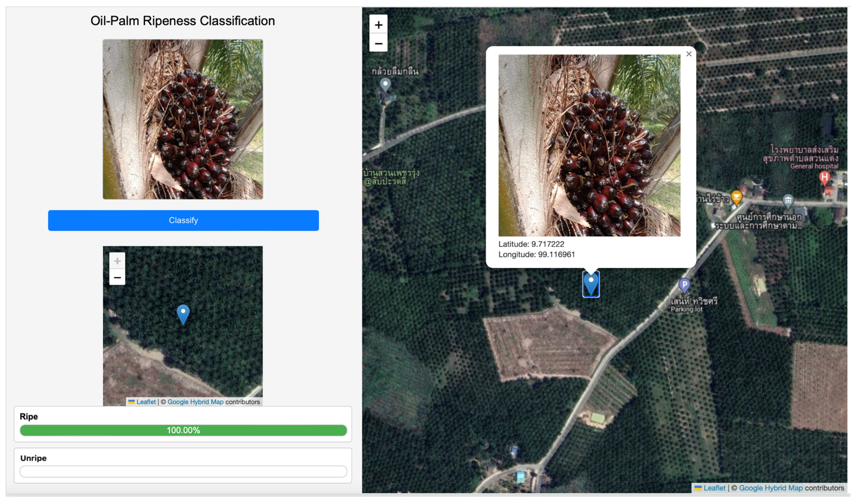Image resolution: width=857 pixels, height=504 pixels.
Task: Select the red hospital H map pin
Action: (824, 178)
